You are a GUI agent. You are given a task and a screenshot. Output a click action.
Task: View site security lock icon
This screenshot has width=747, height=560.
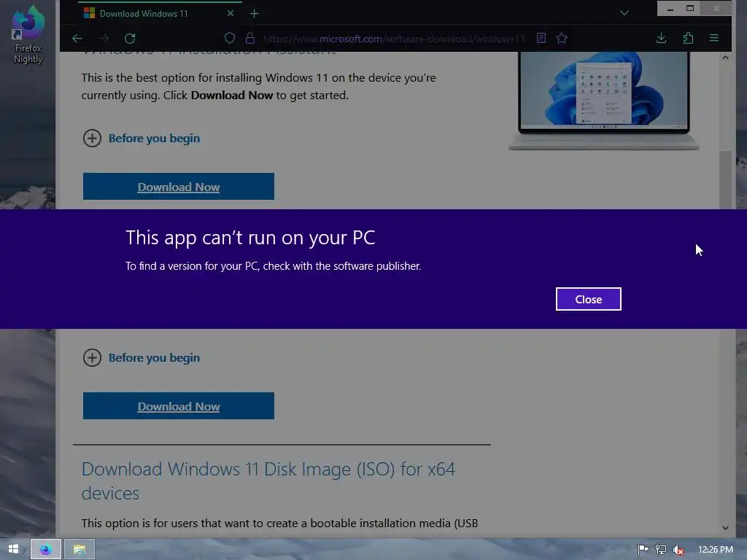coord(250,38)
